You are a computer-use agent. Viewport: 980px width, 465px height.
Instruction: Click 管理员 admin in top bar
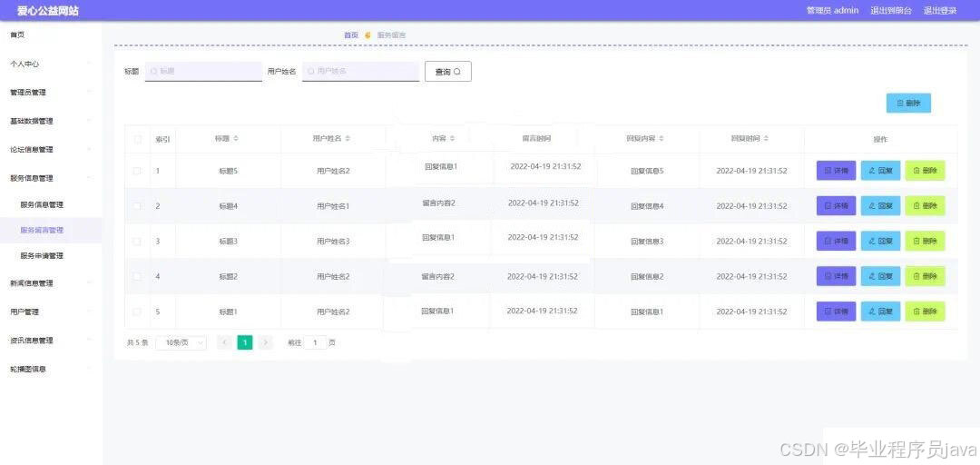coord(832,11)
